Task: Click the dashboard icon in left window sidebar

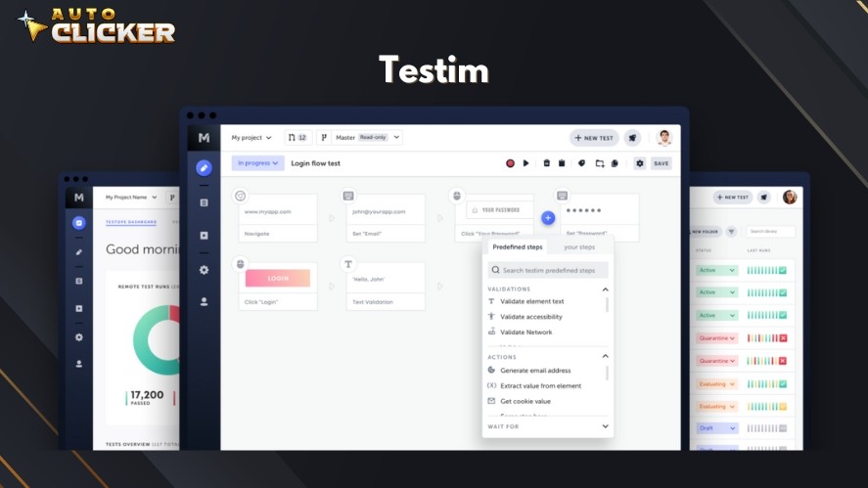Action: (x=79, y=222)
